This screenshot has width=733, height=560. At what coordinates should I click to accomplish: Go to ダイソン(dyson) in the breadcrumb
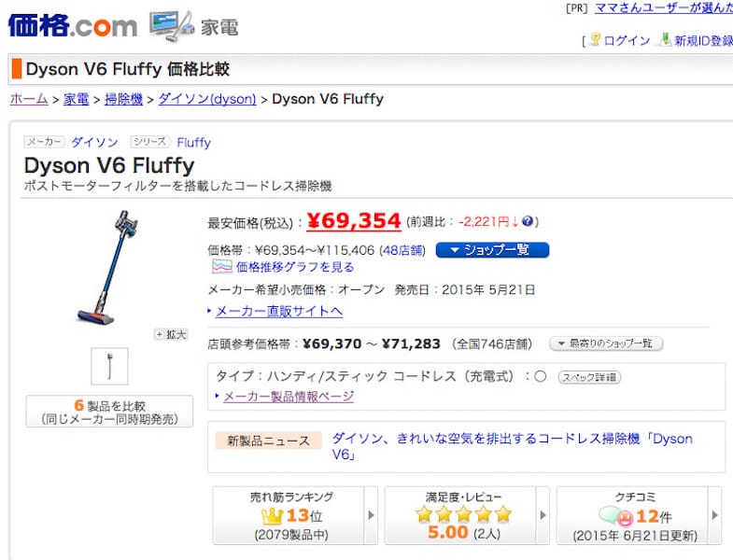(207, 99)
